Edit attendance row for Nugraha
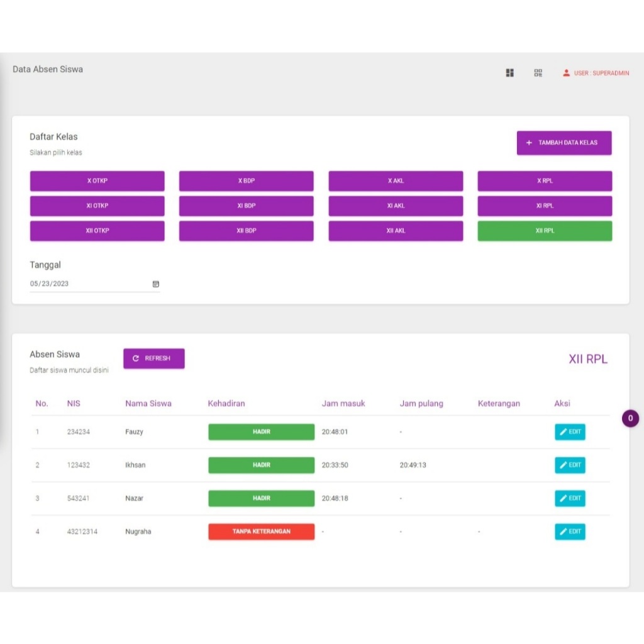 click(570, 531)
